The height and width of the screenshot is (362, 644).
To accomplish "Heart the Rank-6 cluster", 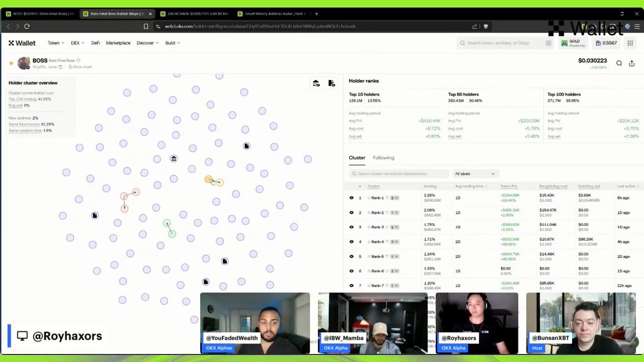I will click(386, 271).
